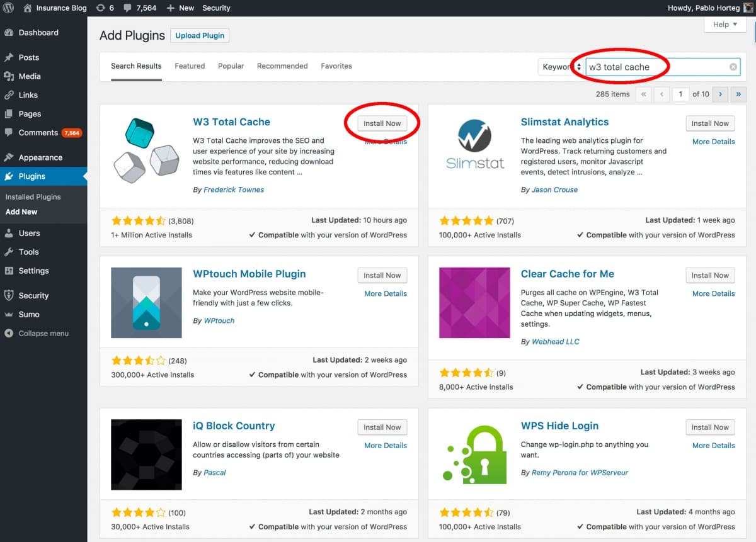Open the Popular plugins tab
This screenshot has width=756, height=542.
(x=231, y=65)
